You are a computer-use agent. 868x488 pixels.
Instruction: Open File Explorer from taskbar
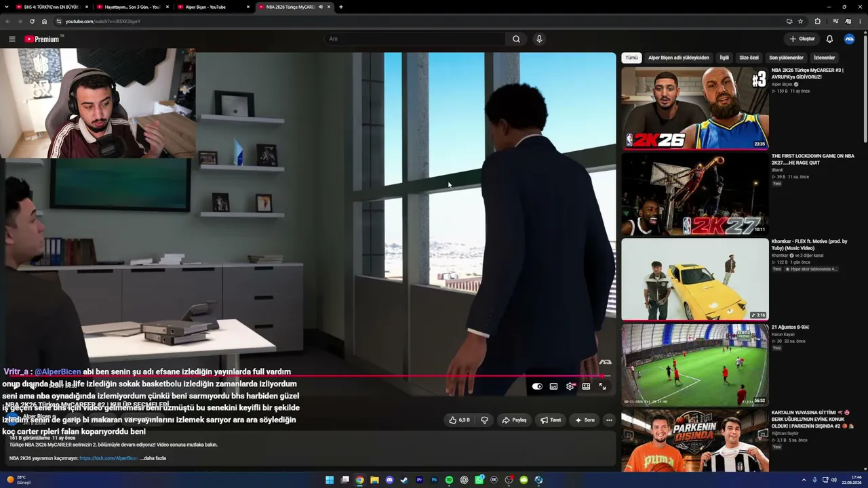[374, 480]
